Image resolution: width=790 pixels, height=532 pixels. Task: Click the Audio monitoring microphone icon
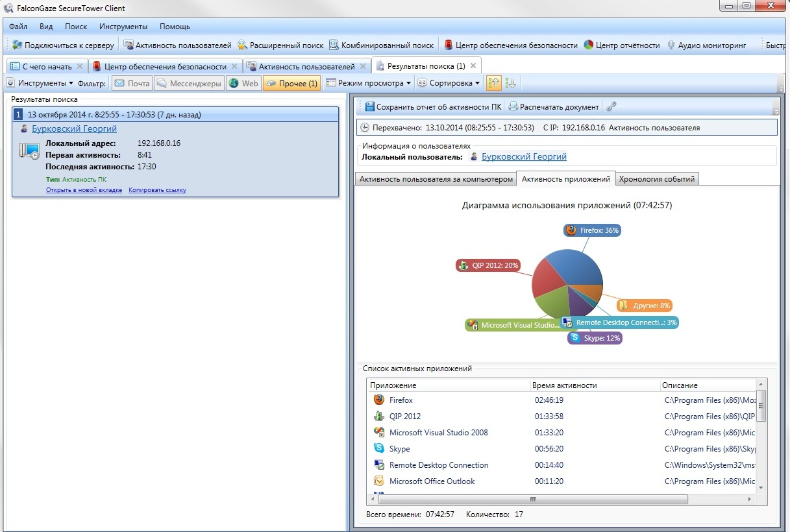coord(671,45)
